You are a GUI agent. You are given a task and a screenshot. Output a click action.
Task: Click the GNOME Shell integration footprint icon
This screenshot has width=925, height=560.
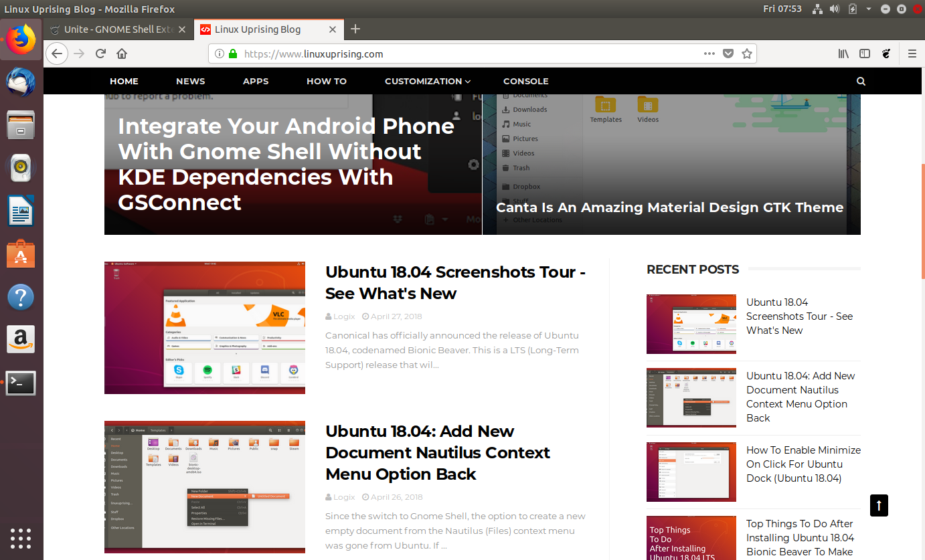pos(886,54)
